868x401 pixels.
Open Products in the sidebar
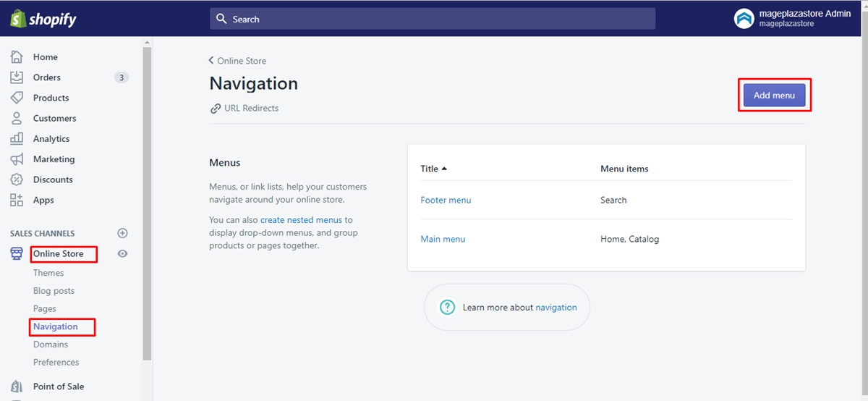point(51,98)
